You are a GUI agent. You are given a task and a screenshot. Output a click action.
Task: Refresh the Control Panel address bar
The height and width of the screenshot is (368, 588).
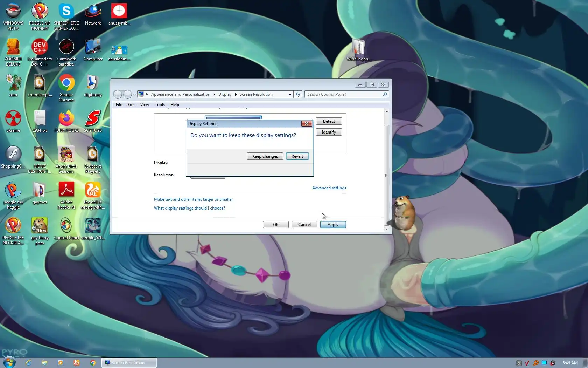(x=298, y=94)
